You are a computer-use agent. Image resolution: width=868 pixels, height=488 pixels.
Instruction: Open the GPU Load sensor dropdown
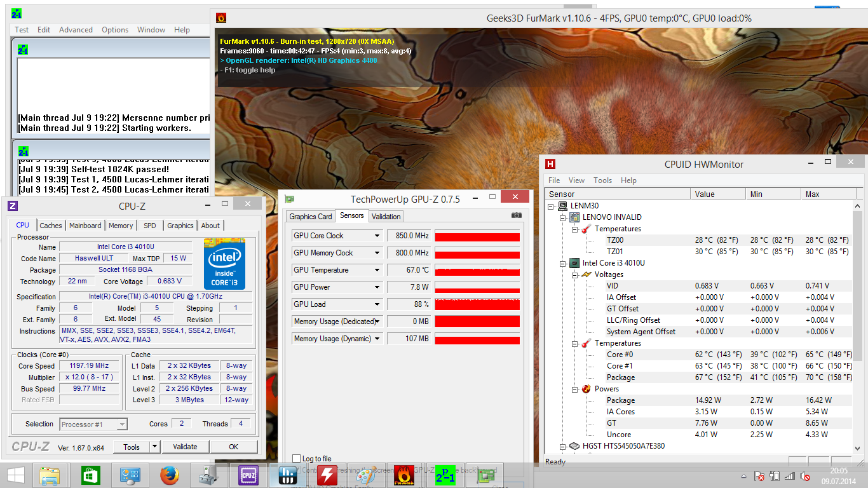[x=377, y=304]
